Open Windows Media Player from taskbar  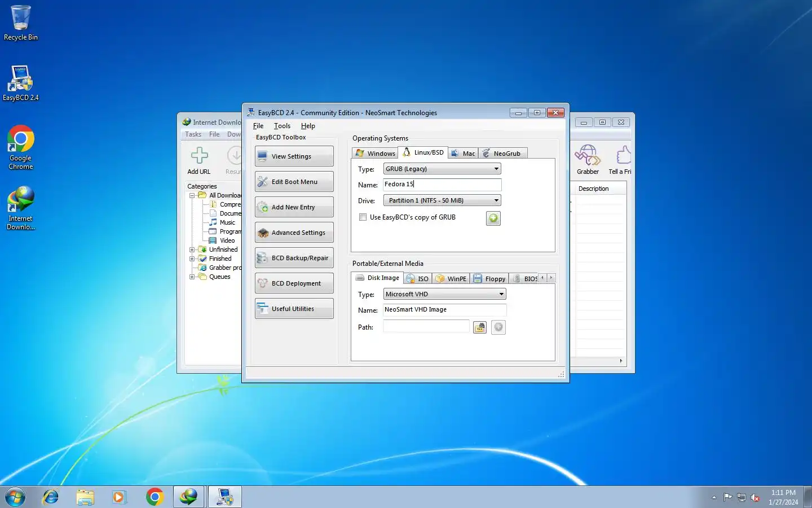(119, 497)
